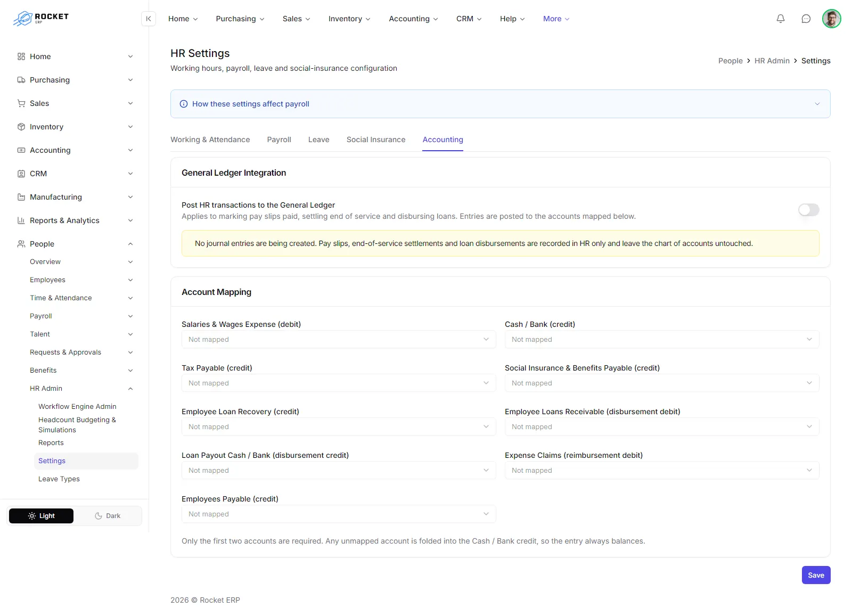The width and height of the screenshot is (852, 616).
Task: Open Expense Claims account dropdown
Action: [x=662, y=470]
